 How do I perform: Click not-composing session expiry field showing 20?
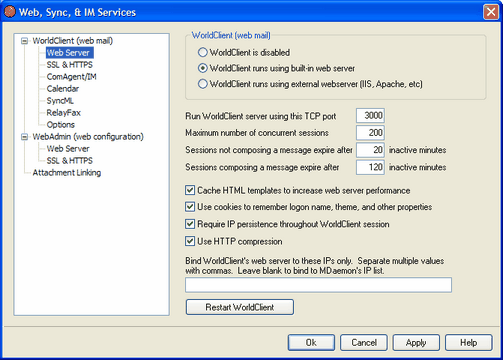tap(370, 150)
